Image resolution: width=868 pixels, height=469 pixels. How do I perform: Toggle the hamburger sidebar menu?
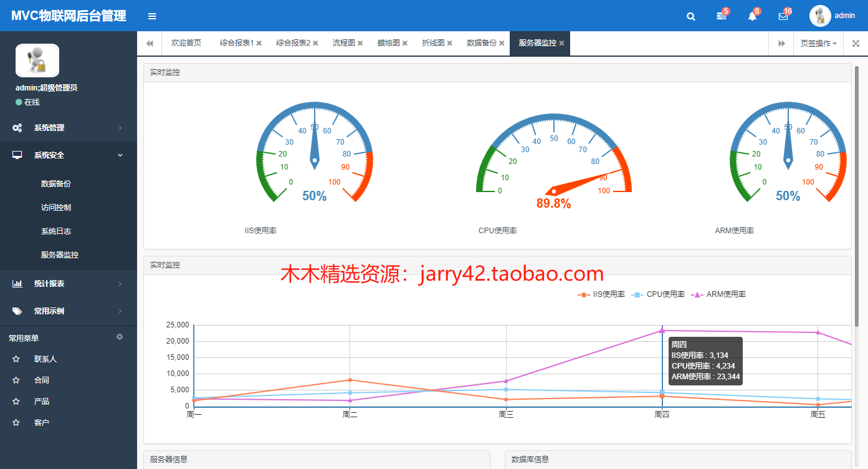pyautogui.click(x=152, y=16)
